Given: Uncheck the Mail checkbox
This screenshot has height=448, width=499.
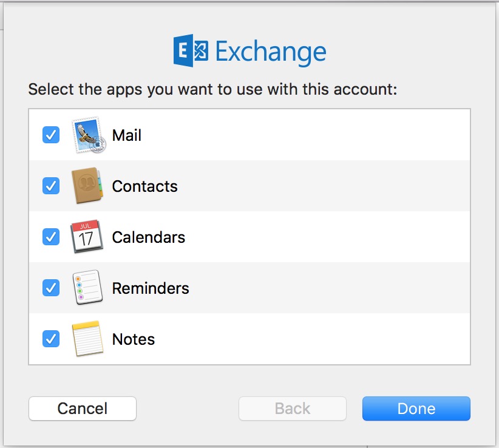Looking at the screenshot, I should click(50, 135).
